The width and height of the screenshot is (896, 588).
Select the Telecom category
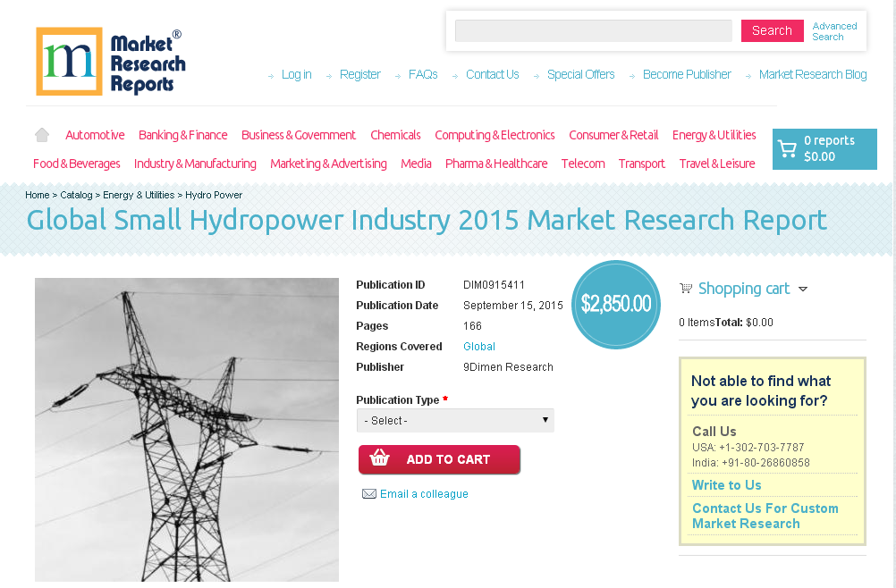pyautogui.click(x=583, y=164)
